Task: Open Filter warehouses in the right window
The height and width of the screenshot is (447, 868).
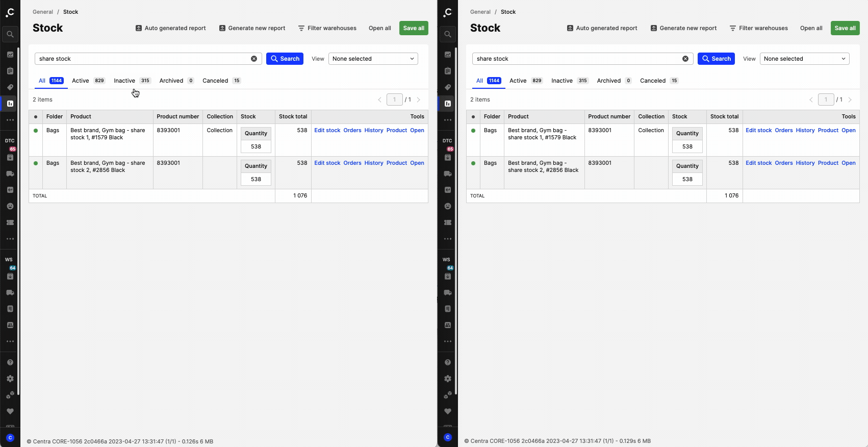Action: [x=758, y=28]
